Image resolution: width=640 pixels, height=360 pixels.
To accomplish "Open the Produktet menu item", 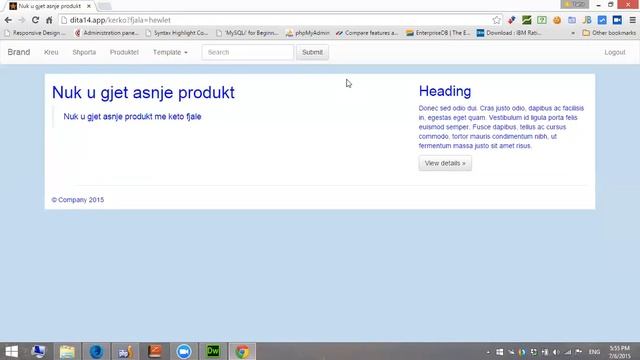I will (x=124, y=52).
